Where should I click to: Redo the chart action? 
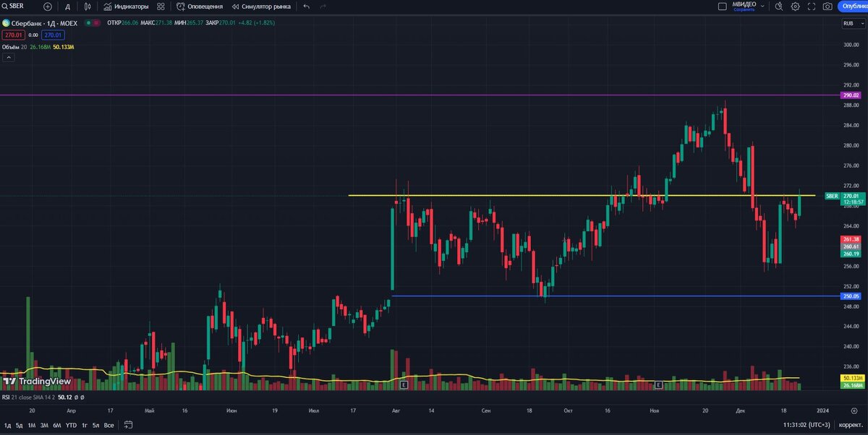323,7
